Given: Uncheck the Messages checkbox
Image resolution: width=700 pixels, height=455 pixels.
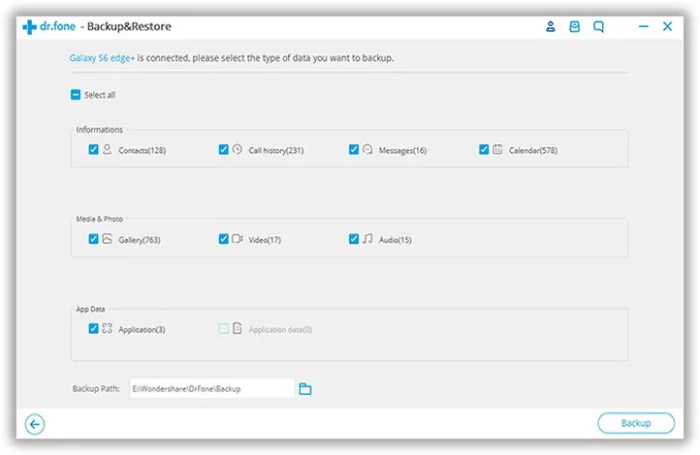Looking at the screenshot, I should (x=354, y=149).
